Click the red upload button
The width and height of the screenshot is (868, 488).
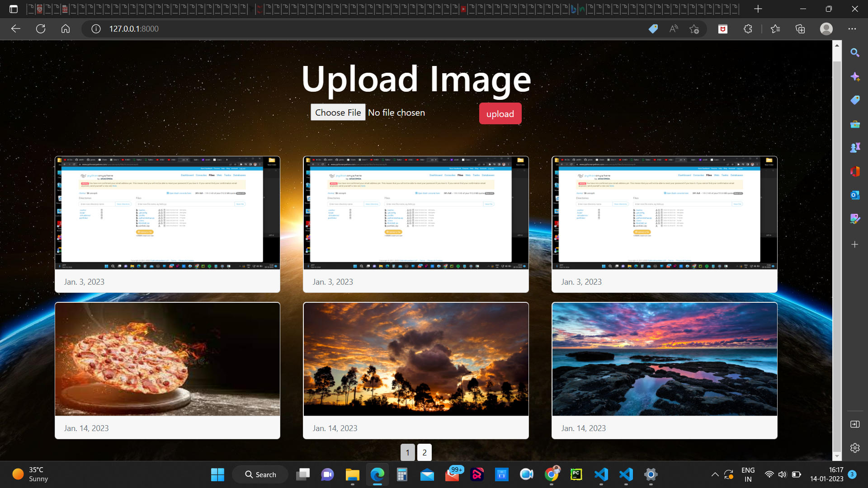(x=500, y=113)
